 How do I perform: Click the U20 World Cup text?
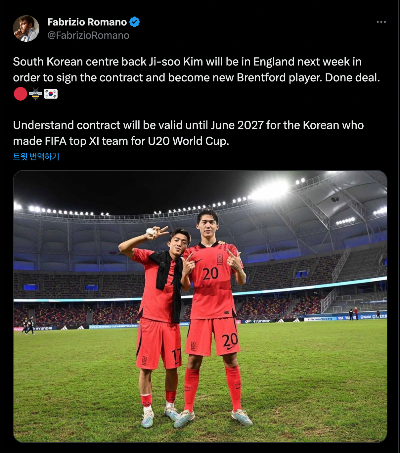[188, 141]
